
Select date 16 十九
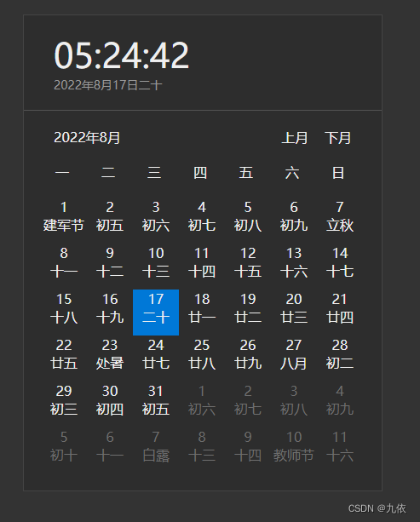tap(110, 308)
